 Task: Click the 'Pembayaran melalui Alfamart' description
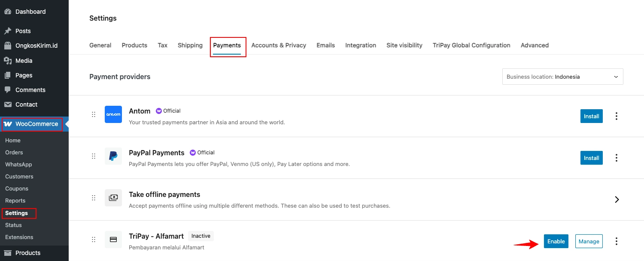(167, 247)
